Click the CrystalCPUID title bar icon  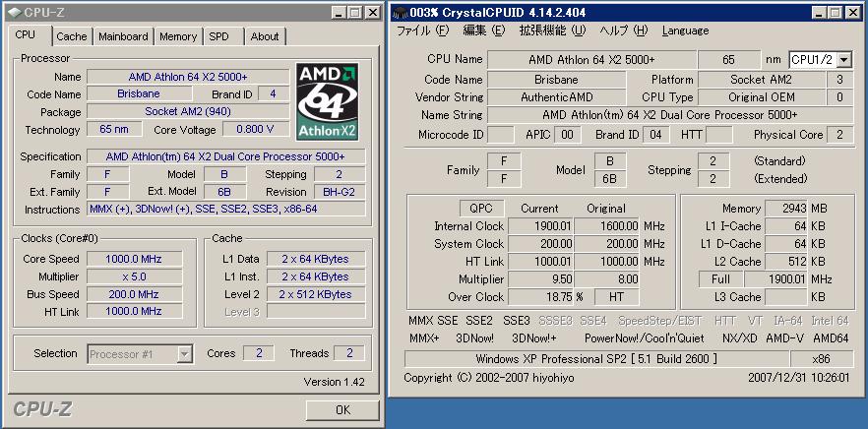pos(400,12)
